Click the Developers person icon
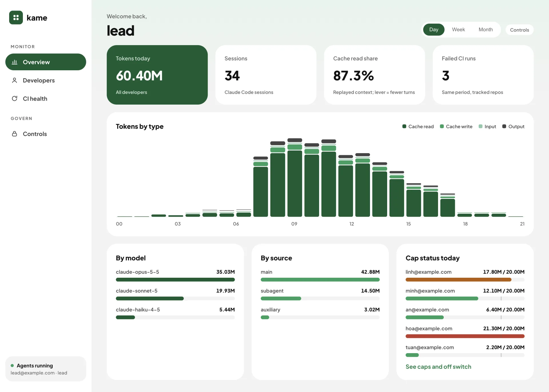Image resolution: width=549 pixels, height=392 pixels. [x=15, y=80]
